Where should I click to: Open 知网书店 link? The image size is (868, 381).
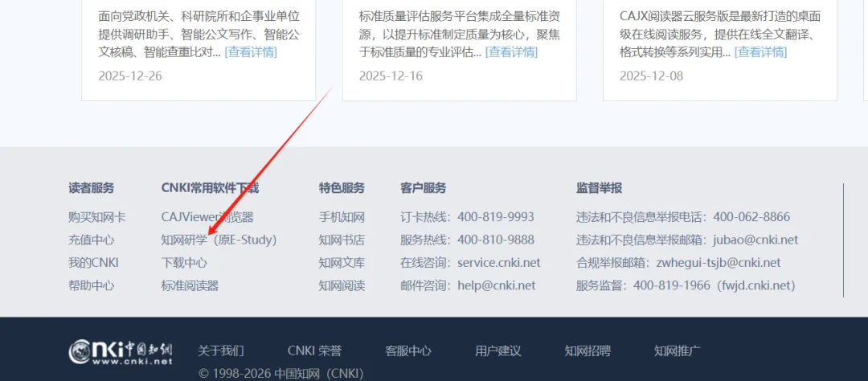point(342,240)
